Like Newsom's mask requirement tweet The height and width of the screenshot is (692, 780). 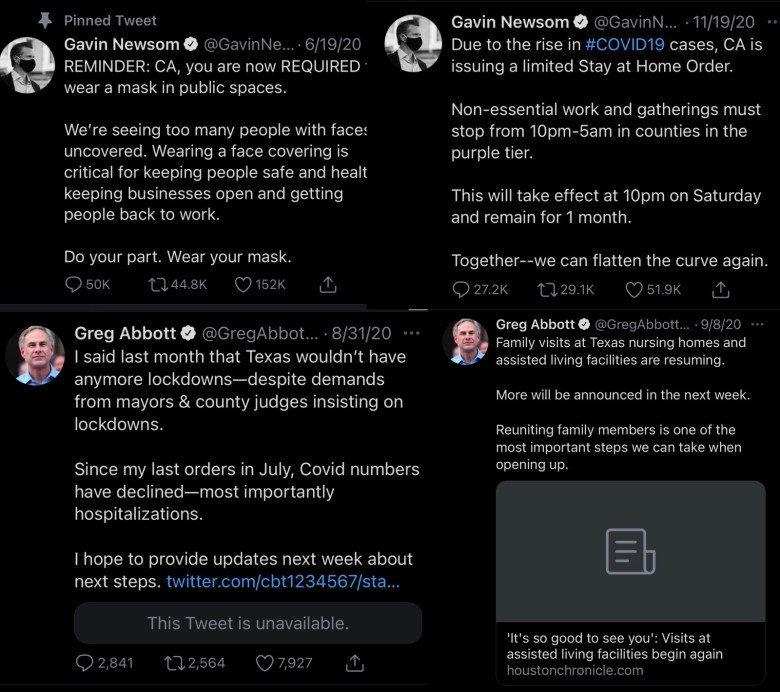tap(243, 285)
